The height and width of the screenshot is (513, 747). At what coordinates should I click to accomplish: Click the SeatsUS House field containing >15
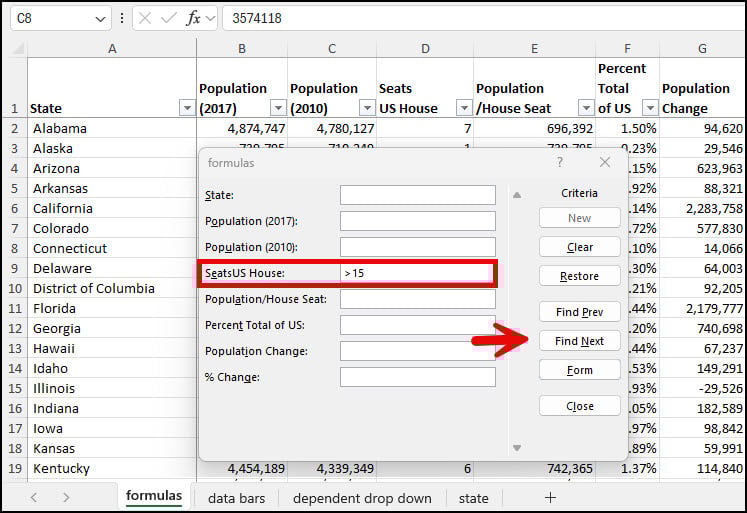416,273
